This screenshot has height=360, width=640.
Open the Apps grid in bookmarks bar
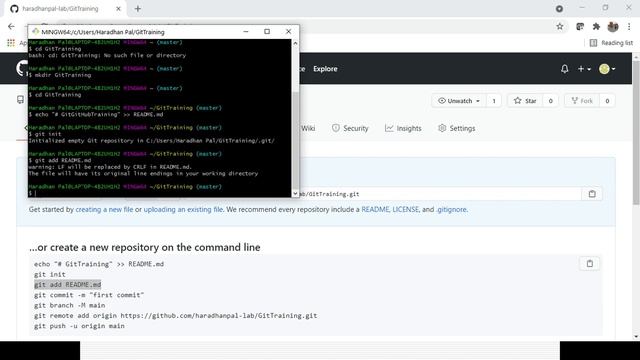tap(11, 43)
